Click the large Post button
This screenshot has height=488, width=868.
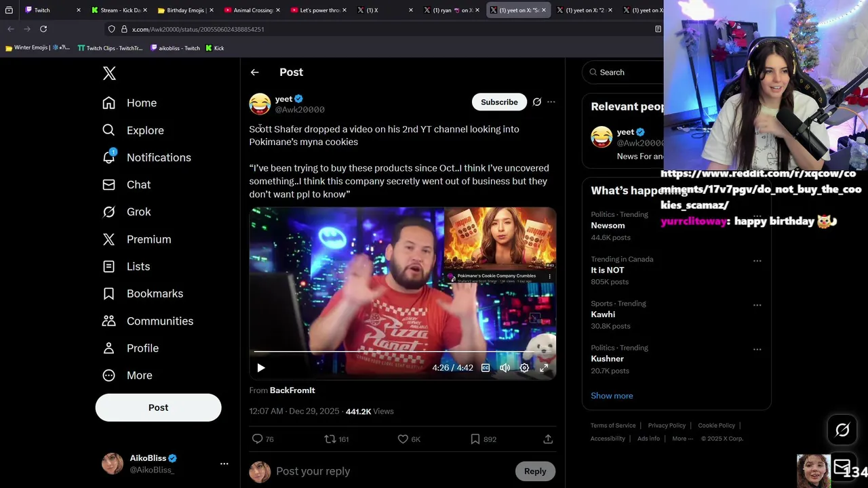pos(158,407)
